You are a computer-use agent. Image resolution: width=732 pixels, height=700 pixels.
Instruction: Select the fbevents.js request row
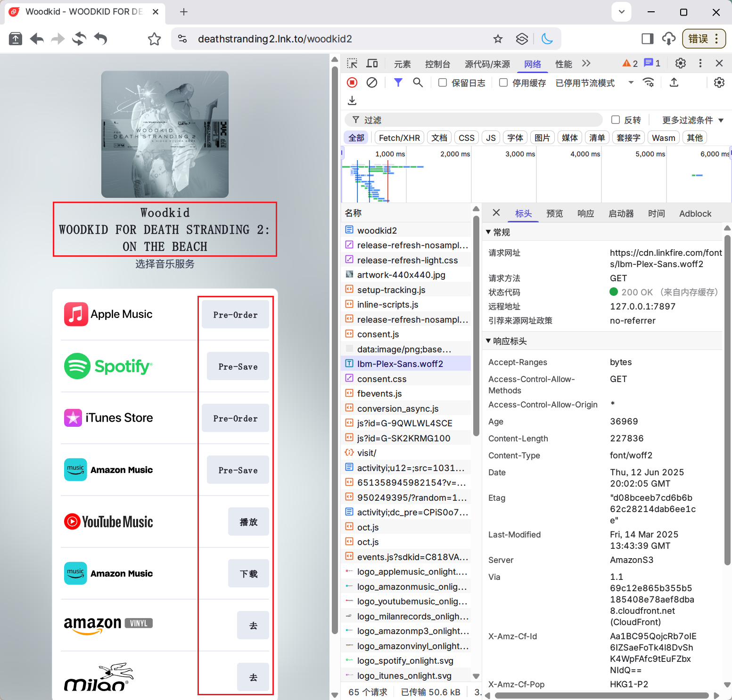point(406,393)
